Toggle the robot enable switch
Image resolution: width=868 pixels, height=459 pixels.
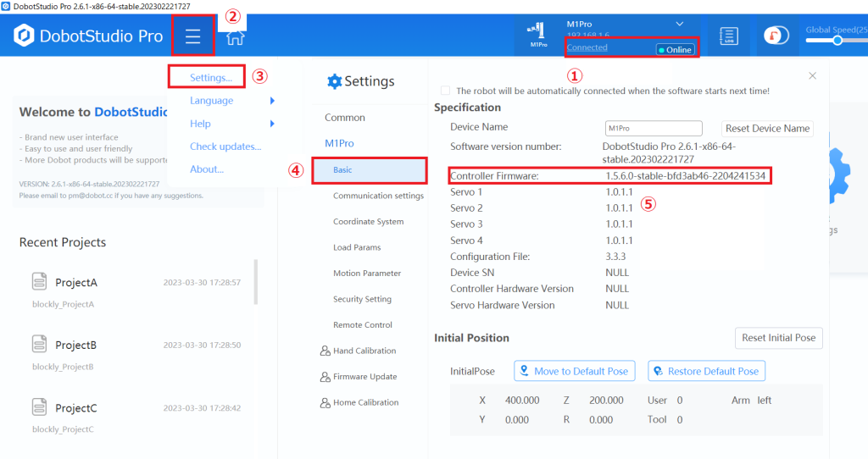(x=776, y=36)
